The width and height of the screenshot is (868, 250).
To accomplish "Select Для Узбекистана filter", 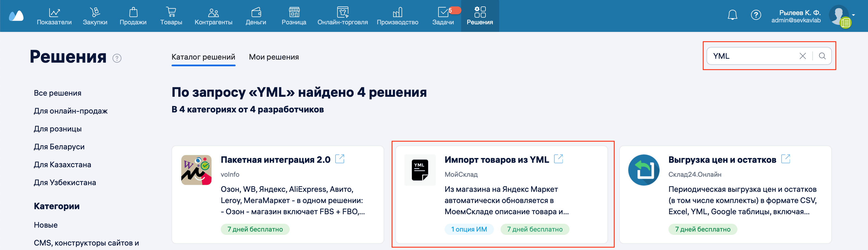I will pyautogui.click(x=65, y=182).
